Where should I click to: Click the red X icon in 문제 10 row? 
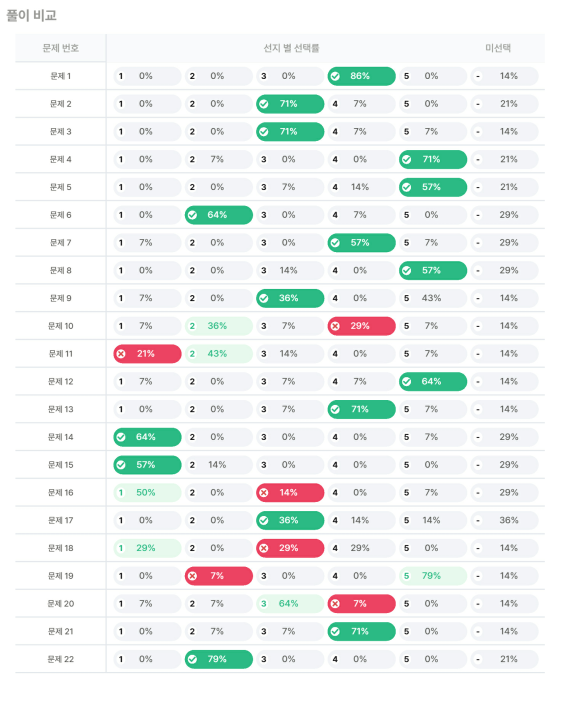tap(335, 326)
